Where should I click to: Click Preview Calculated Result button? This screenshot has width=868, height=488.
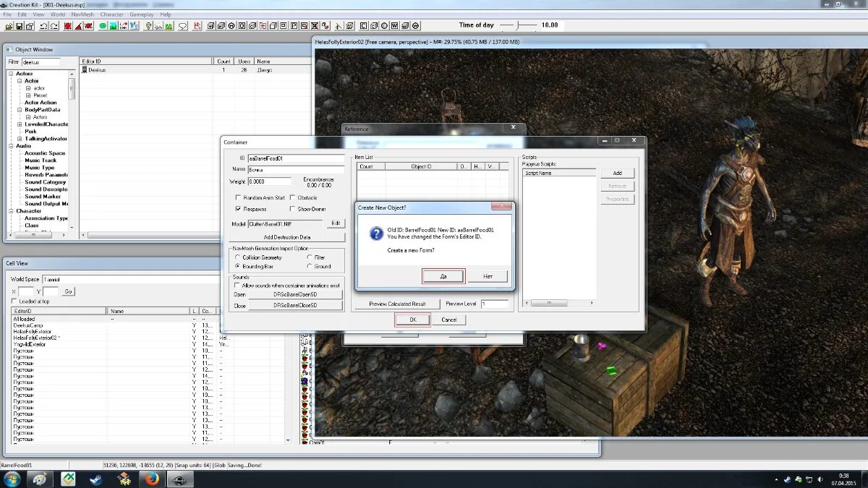coord(397,304)
